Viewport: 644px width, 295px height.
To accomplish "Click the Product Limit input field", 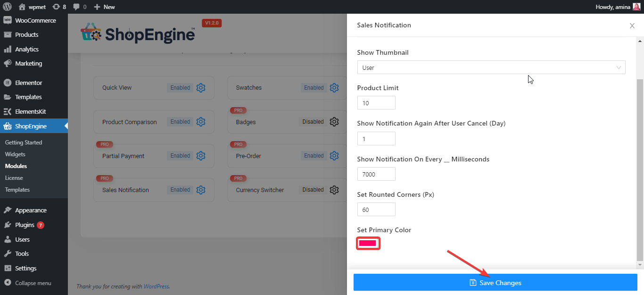I will click(x=376, y=103).
